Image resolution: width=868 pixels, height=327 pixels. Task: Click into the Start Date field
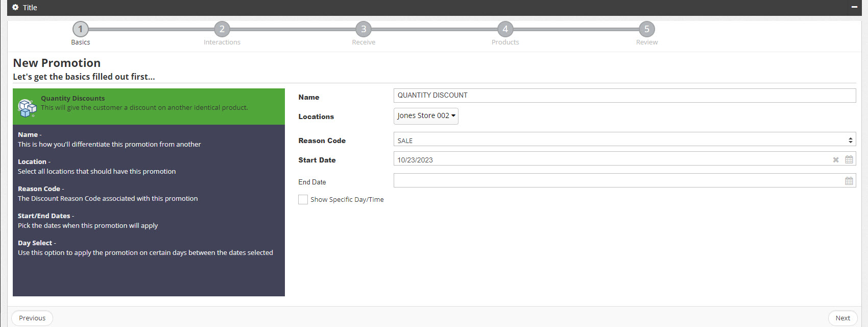click(624, 159)
